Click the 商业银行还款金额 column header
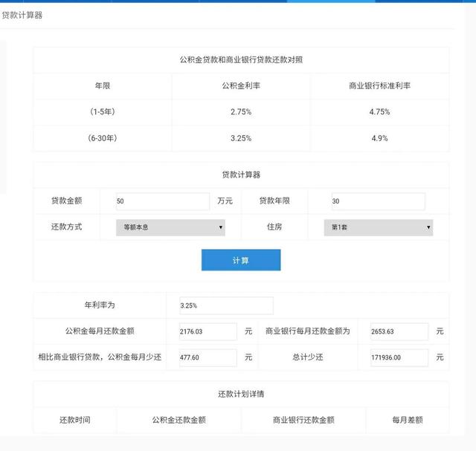 303,420
